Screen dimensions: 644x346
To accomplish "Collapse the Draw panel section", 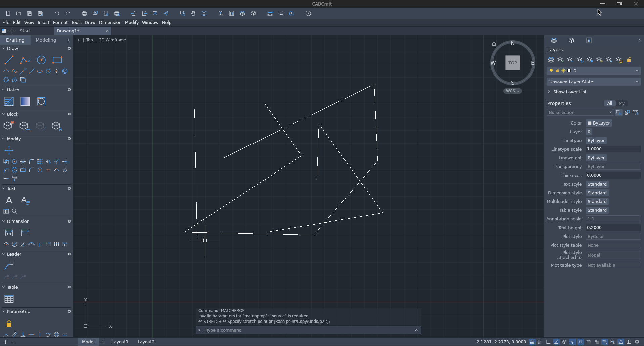I will pyautogui.click(x=4, y=48).
